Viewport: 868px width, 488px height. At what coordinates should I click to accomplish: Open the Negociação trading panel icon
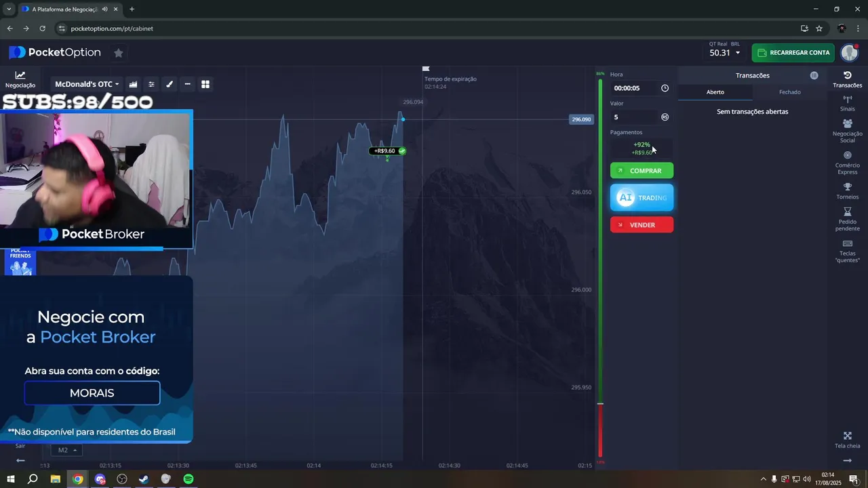click(x=20, y=79)
